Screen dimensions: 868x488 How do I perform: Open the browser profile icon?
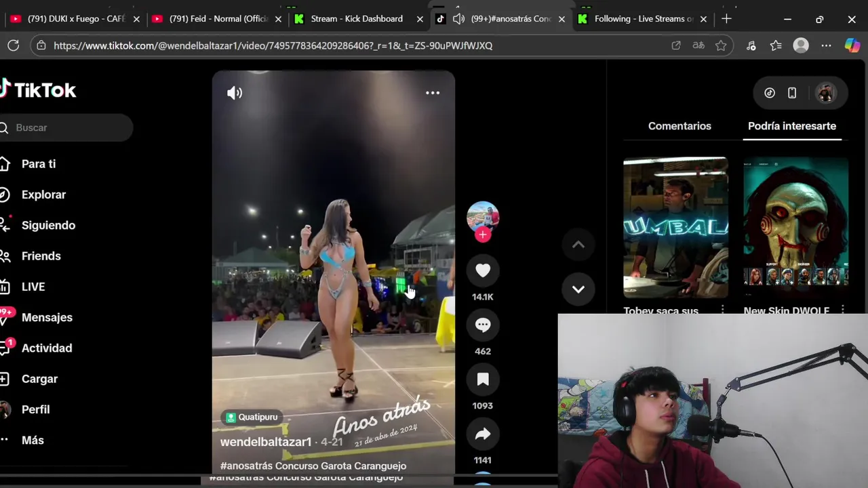[x=801, y=45]
